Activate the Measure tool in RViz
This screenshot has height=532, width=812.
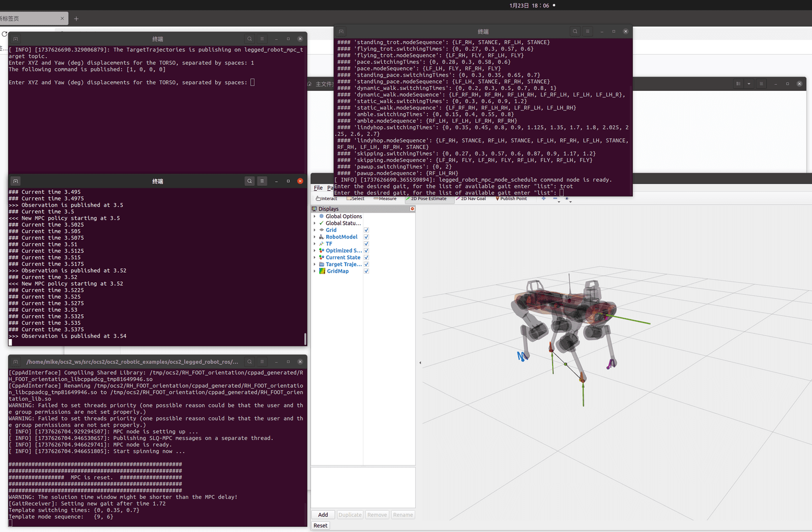coord(385,198)
